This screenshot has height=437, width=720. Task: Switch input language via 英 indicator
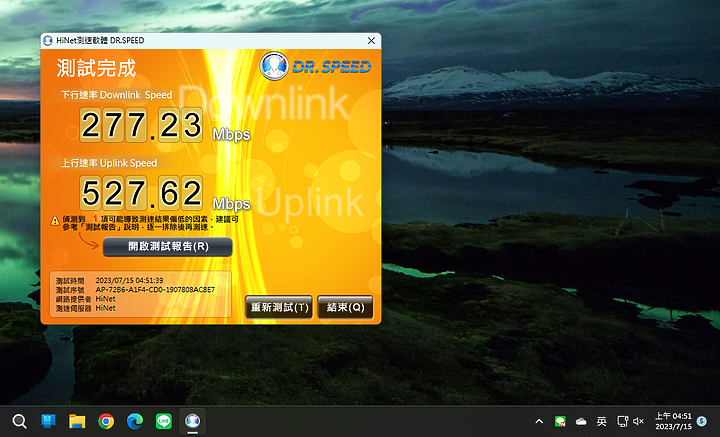point(602,421)
